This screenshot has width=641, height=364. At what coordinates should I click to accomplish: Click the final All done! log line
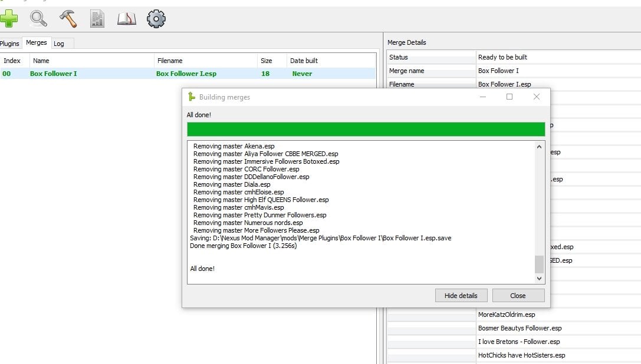click(x=202, y=269)
